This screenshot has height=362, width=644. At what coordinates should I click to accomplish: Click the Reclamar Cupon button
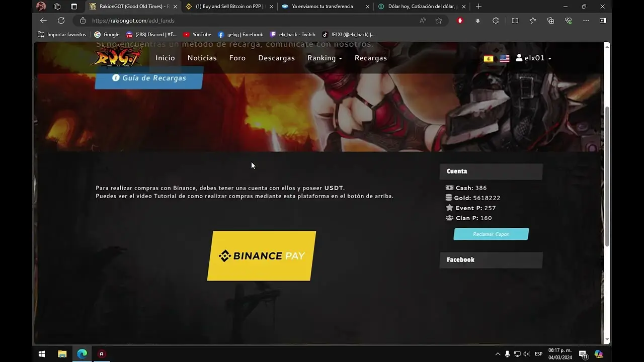click(491, 234)
